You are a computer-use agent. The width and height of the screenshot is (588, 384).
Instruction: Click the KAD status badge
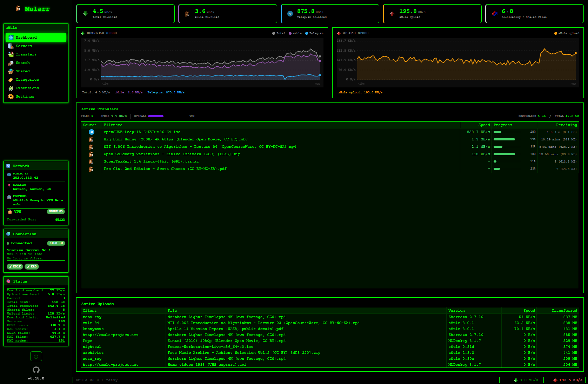point(32,267)
